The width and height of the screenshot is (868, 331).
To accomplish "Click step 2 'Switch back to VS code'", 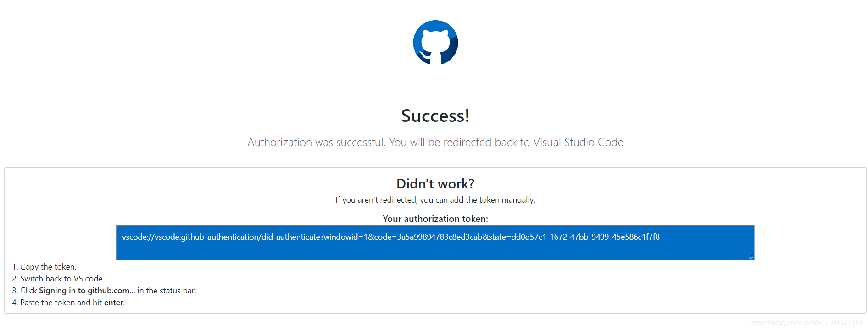I will pyautogui.click(x=58, y=278).
